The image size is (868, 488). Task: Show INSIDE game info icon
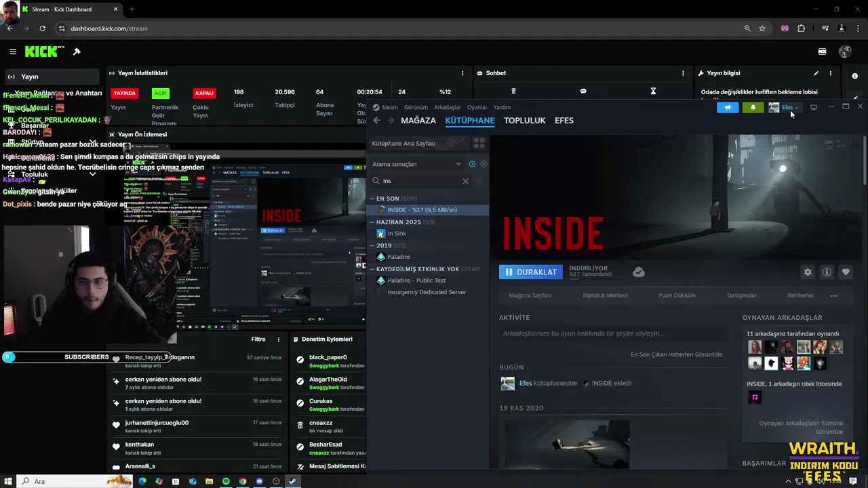click(827, 272)
